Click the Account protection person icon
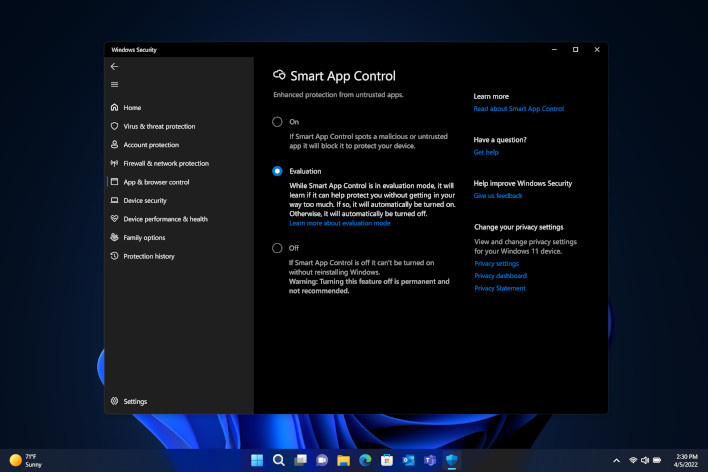 115,145
